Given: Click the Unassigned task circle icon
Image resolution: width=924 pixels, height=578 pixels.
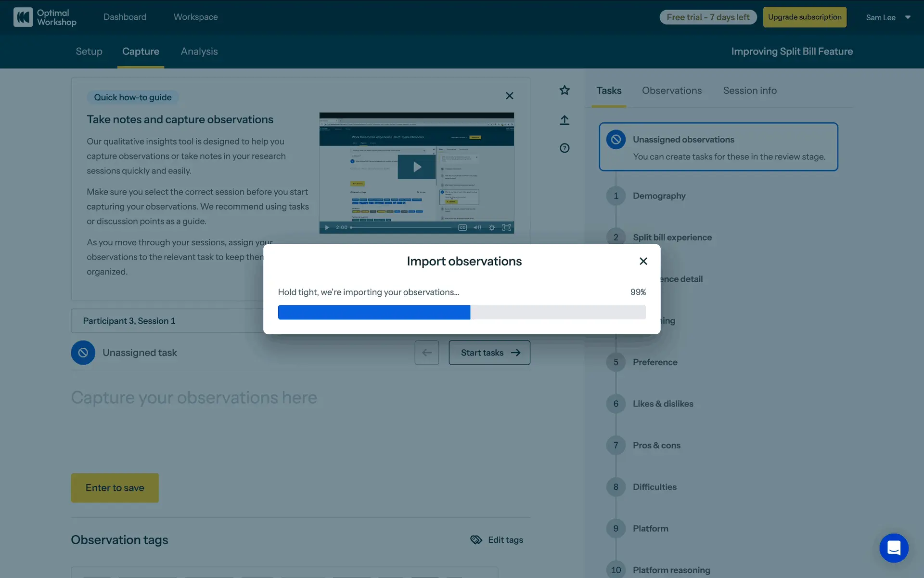Looking at the screenshot, I should (x=83, y=353).
